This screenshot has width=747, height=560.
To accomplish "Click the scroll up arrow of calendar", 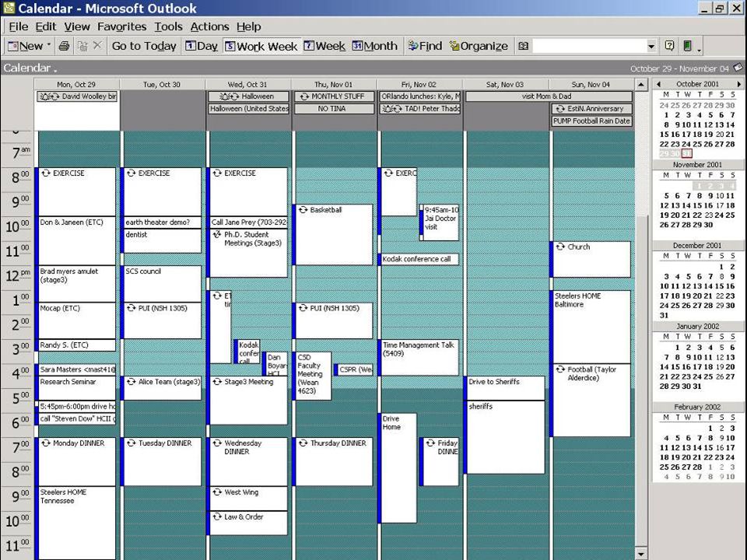I will coord(641,85).
